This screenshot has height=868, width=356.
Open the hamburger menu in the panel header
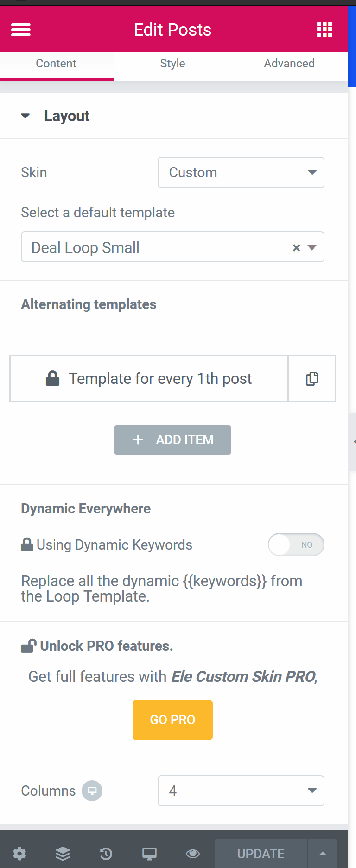20,29
